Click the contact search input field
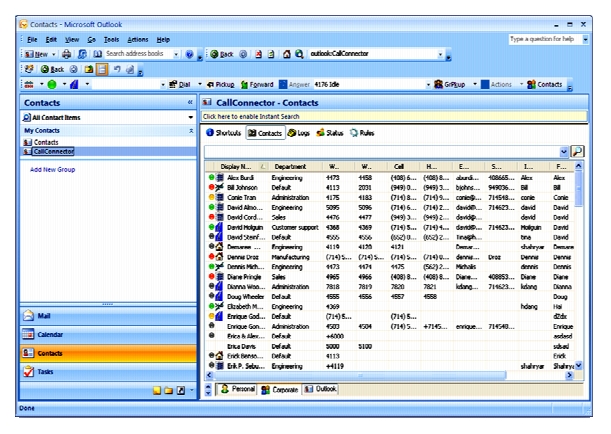This screenshot has height=434, width=611. tap(383, 151)
